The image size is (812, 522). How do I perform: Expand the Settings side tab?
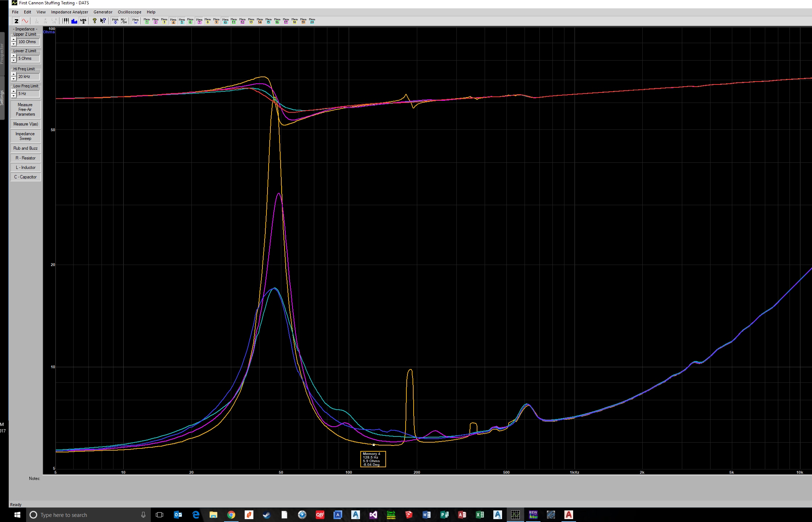[x=2, y=97]
